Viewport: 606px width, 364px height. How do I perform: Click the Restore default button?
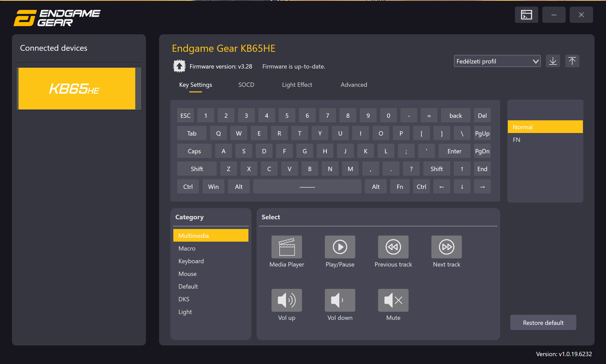[543, 322]
